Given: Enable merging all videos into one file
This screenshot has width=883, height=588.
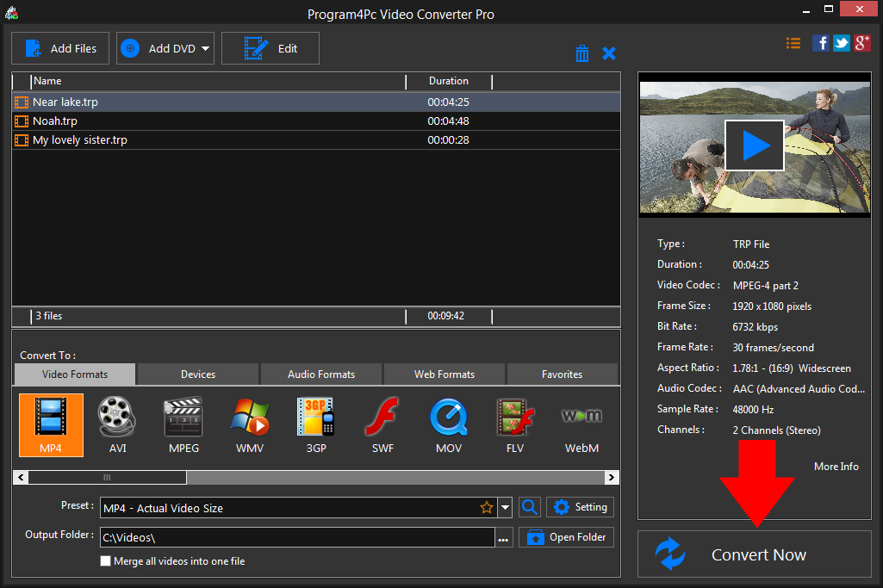Looking at the screenshot, I should [105, 560].
